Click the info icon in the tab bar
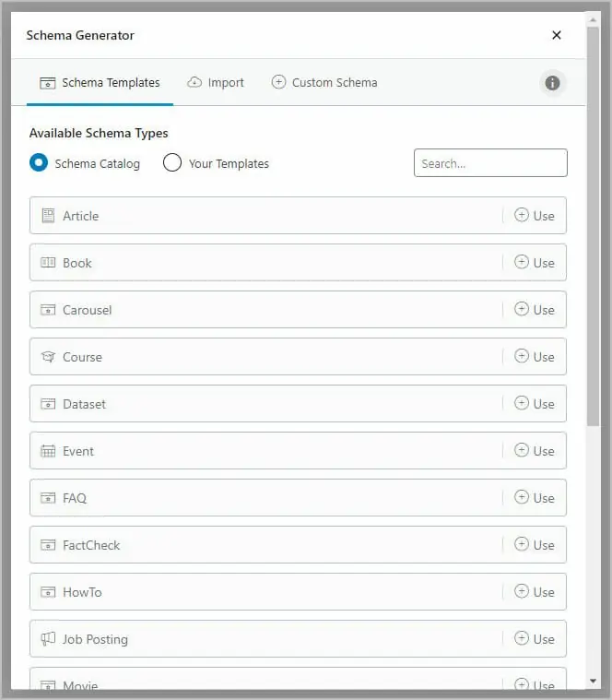Screen dimensions: 612x700 tap(552, 83)
